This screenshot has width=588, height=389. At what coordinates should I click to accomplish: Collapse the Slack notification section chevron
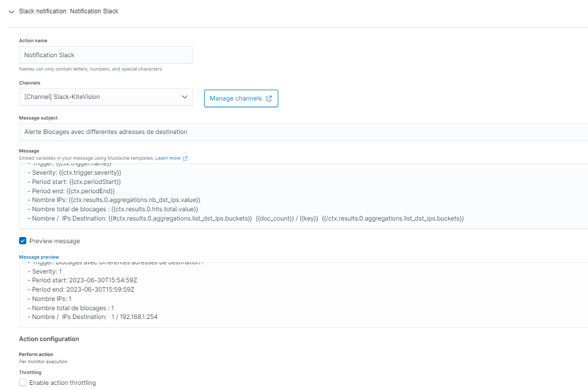point(12,11)
